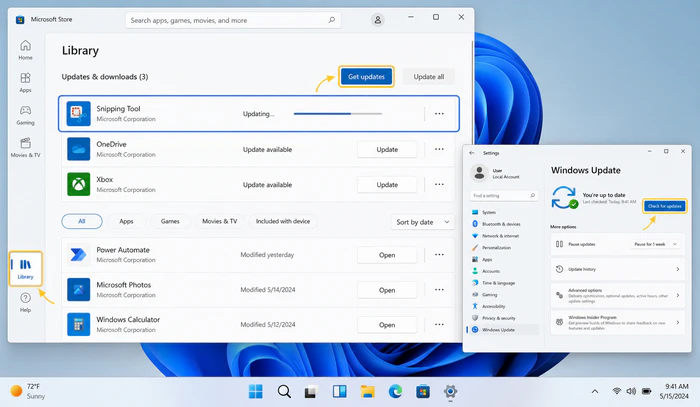This screenshot has height=407, width=700.
Task: Open Windows Calculator
Action: coord(387,325)
